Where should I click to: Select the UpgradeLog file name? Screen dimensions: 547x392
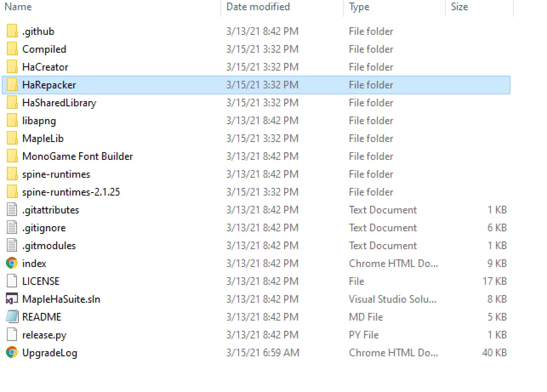pyautogui.click(x=50, y=353)
